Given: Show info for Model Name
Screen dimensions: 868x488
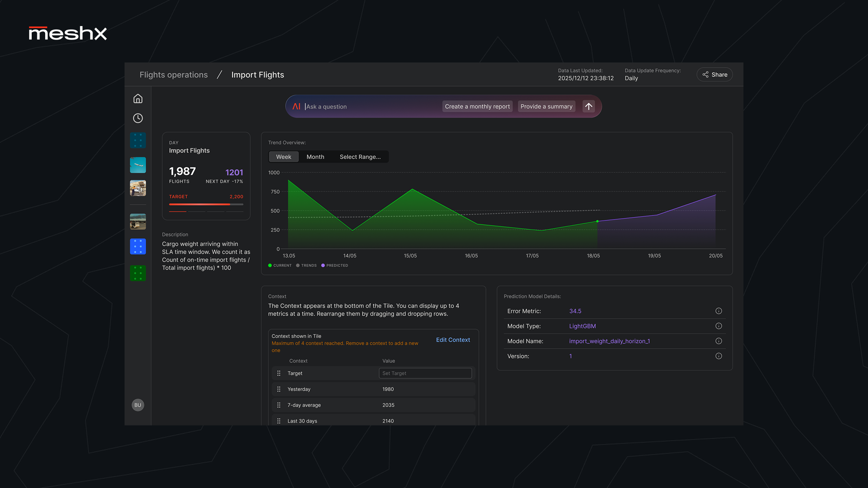Looking at the screenshot, I should [x=719, y=341].
